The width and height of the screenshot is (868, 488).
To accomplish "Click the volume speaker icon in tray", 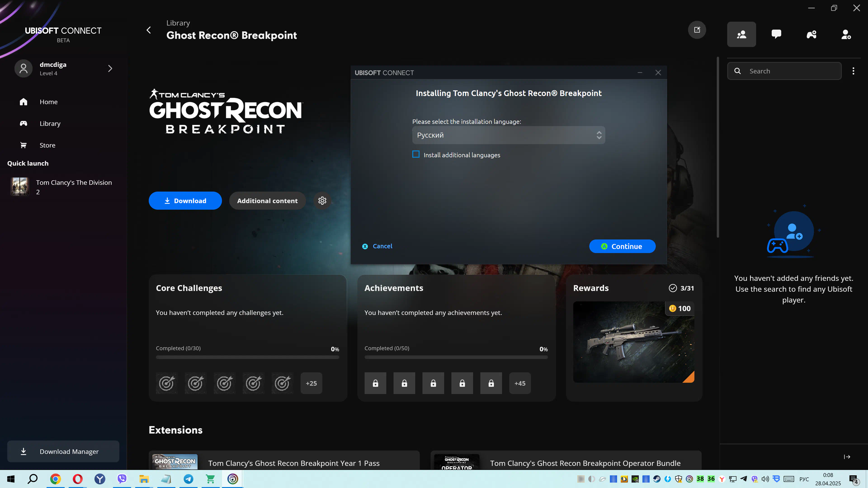I will tap(765, 479).
